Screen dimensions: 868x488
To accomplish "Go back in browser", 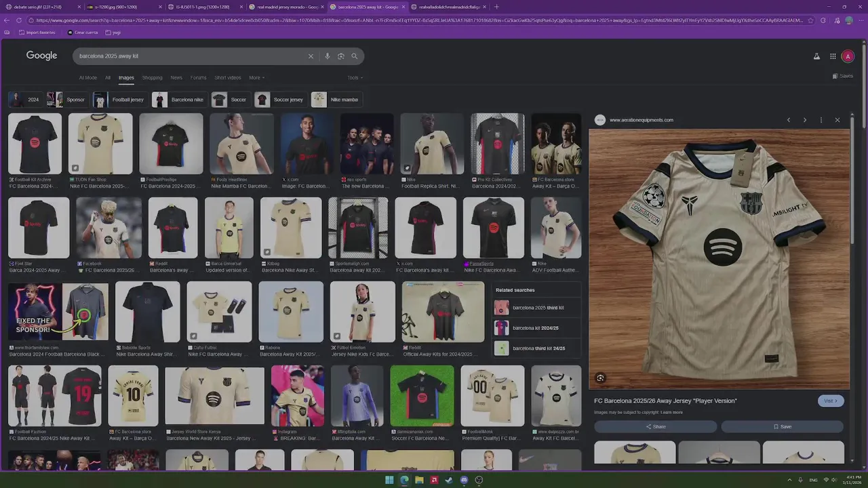I will [x=7, y=20].
